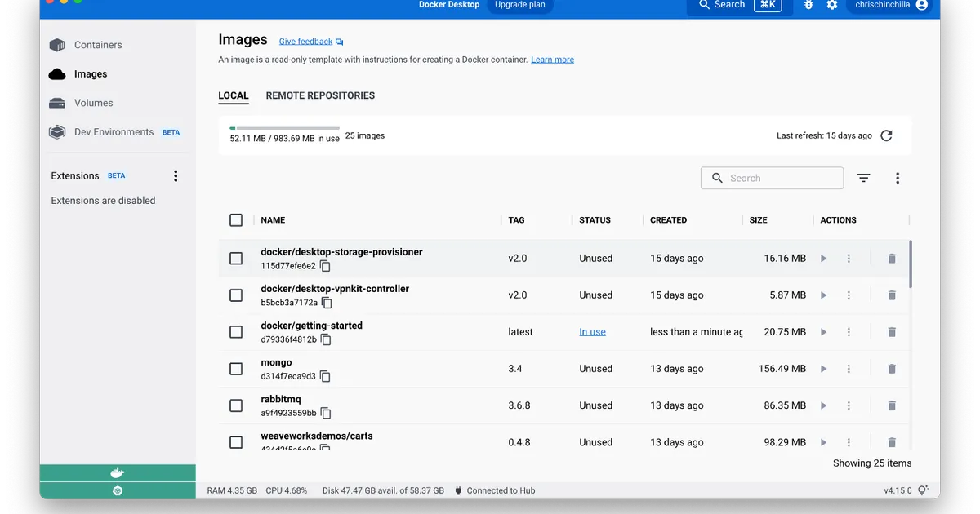Toggle the select-all checkbox in header
Image resolution: width=980 pixels, height=514 pixels.
coord(236,220)
